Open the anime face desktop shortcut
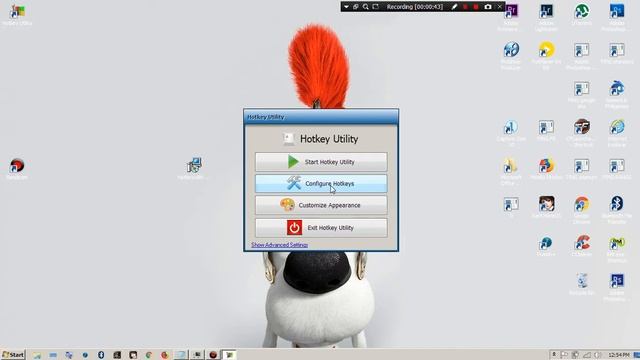Image resolution: width=640 pixels, height=360 pixels. [546, 207]
